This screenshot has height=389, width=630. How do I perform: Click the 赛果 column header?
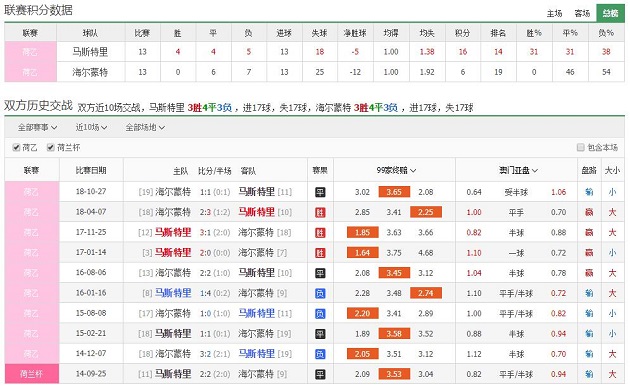(320, 170)
